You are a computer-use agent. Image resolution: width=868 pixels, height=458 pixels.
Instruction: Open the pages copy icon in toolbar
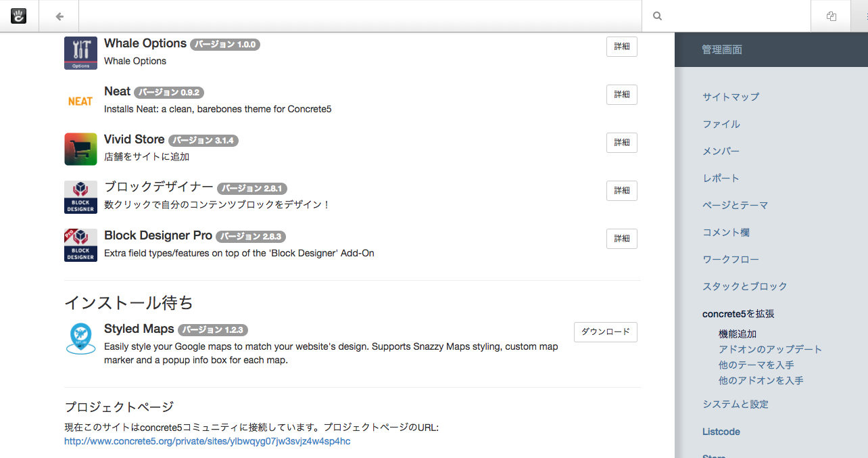[831, 16]
